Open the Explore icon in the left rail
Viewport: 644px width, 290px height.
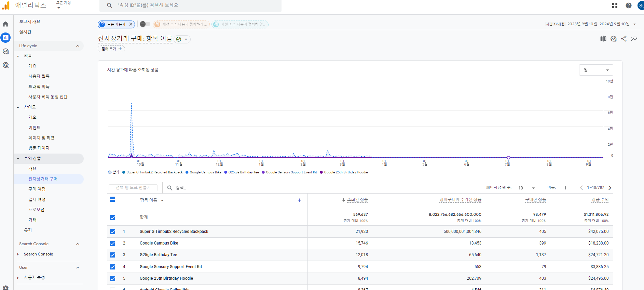(5, 51)
